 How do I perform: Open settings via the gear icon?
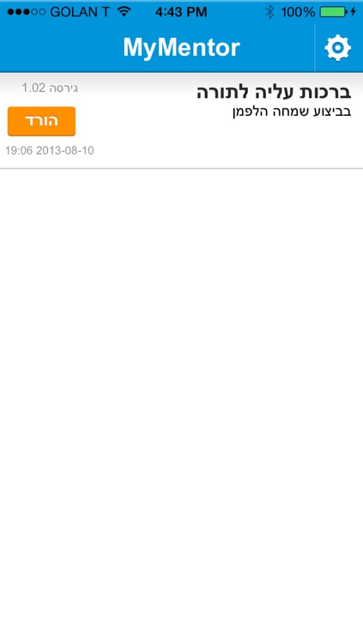click(x=337, y=48)
